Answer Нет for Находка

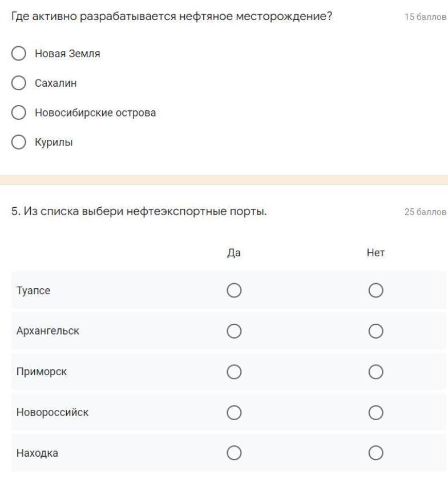click(375, 453)
